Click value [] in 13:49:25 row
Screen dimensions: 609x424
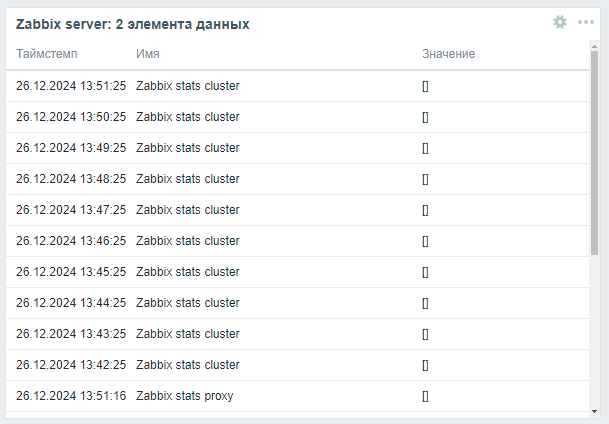tap(425, 148)
